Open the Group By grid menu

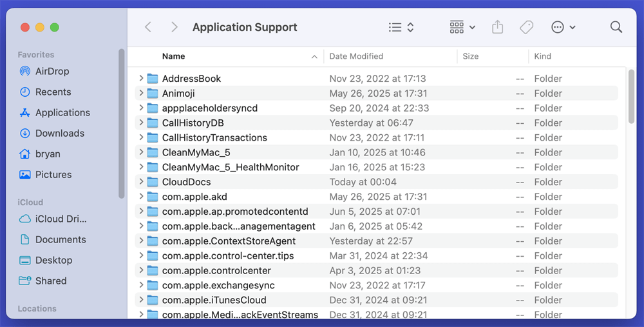pyautogui.click(x=462, y=27)
